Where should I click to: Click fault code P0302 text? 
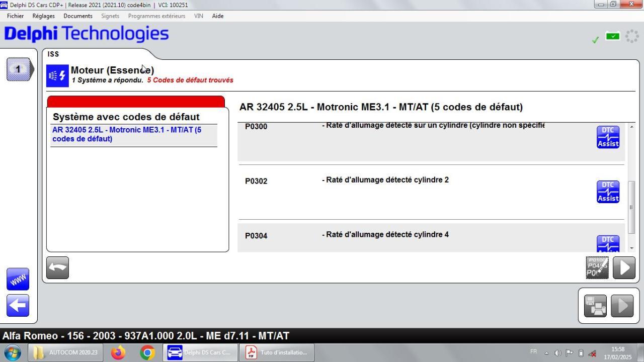coord(256,181)
